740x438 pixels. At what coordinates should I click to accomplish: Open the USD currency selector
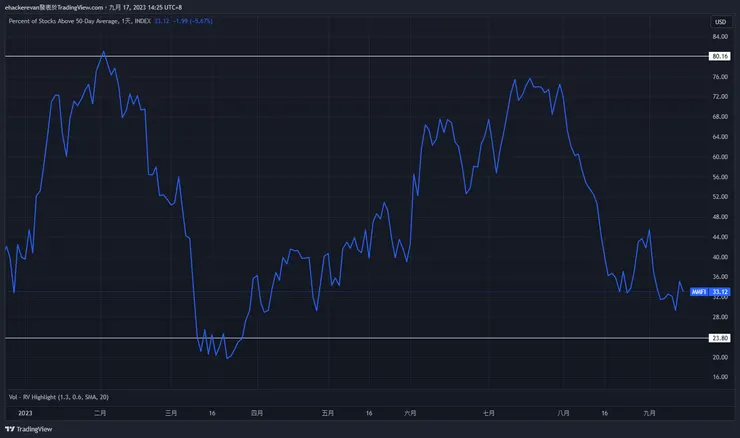tap(720, 22)
